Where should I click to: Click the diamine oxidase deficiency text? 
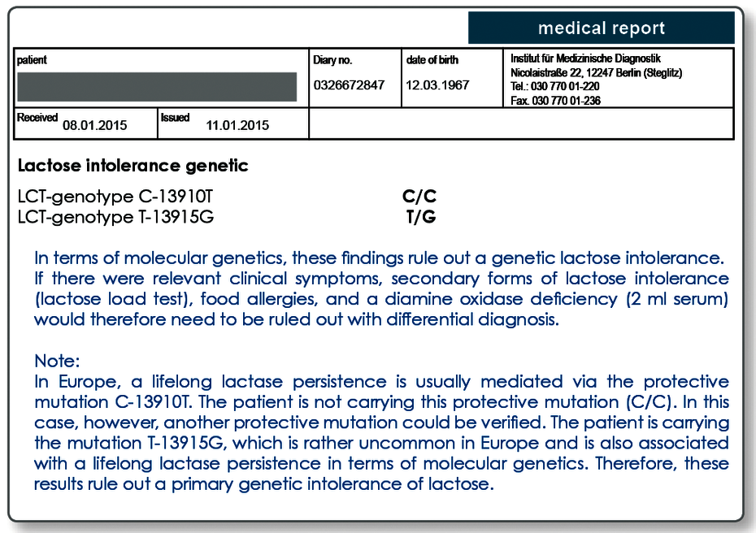pyautogui.click(x=501, y=299)
